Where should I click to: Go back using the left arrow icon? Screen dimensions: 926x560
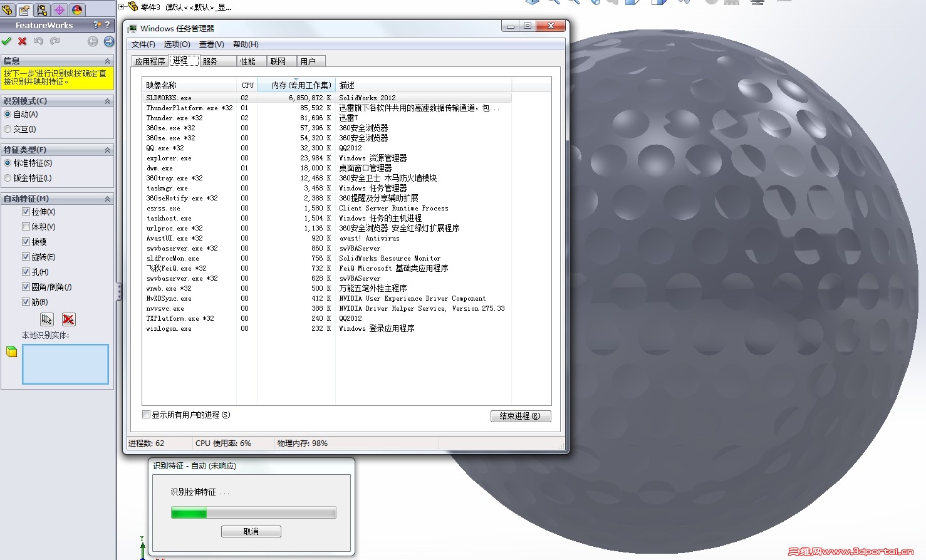pos(93,41)
